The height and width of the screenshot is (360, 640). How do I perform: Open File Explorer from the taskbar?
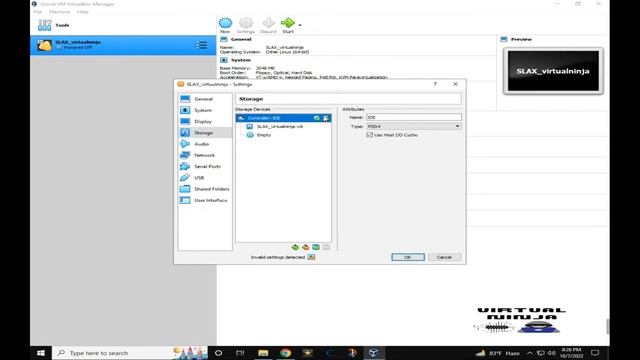pos(263,353)
